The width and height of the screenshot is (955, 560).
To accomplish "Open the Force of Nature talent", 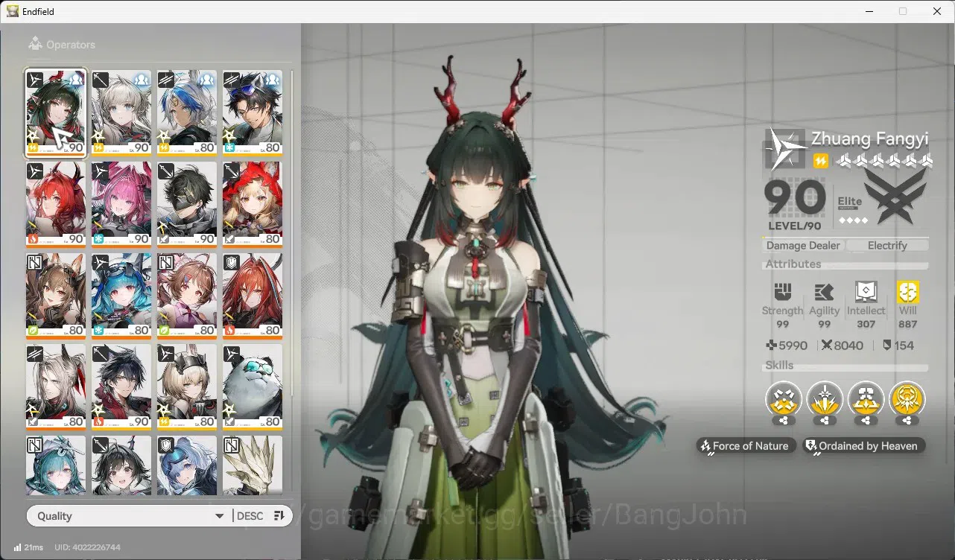I will 746,446.
